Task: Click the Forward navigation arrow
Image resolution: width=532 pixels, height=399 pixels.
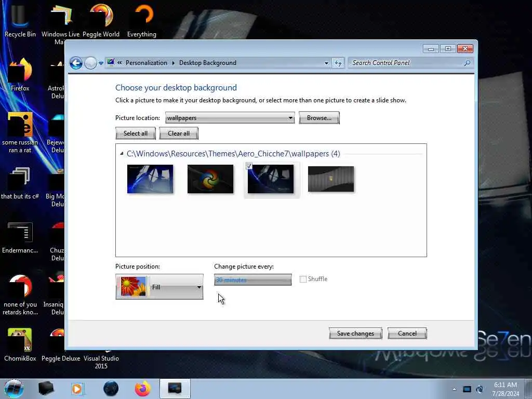Action: (x=90, y=63)
